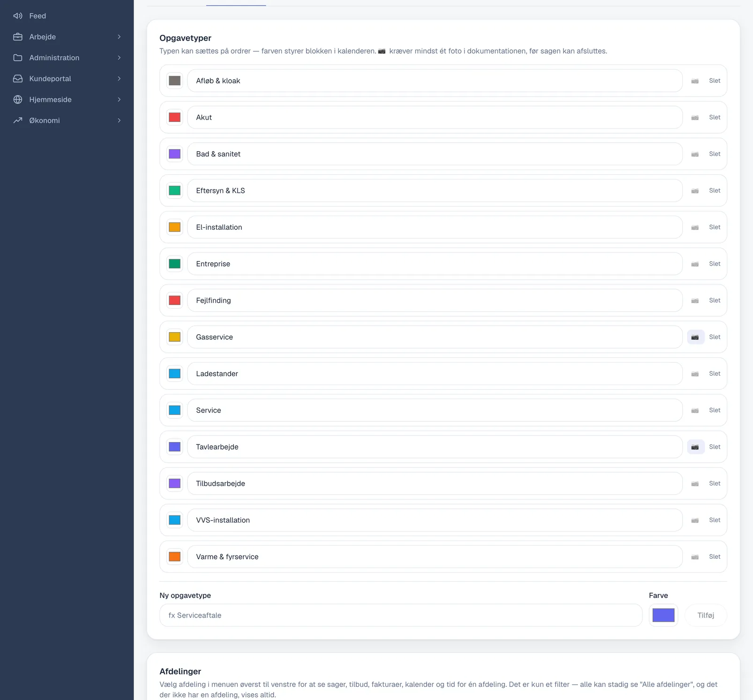Click Slet on the Service row
Screen dimensions: 753x700
click(714, 410)
